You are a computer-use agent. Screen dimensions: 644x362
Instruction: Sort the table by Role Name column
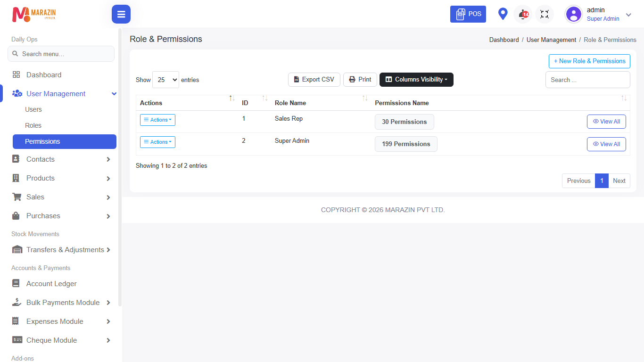coord(321,103)
